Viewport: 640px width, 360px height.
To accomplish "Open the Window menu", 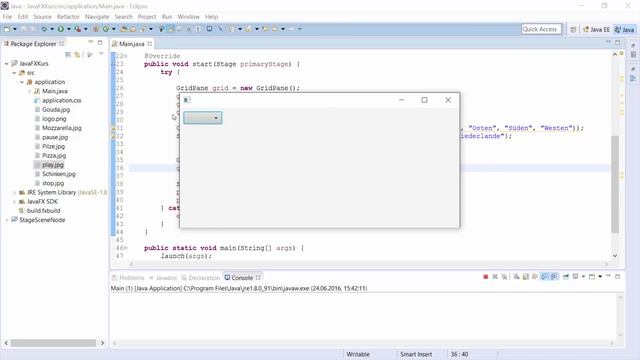I will click(x=188, y=17).
